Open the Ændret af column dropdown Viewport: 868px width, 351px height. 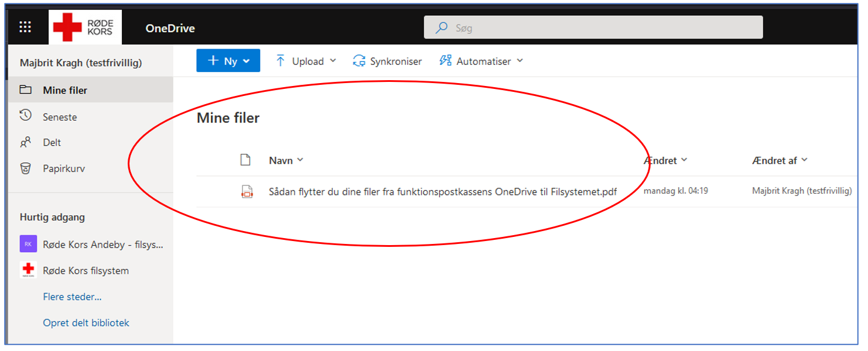click(804, 160)
